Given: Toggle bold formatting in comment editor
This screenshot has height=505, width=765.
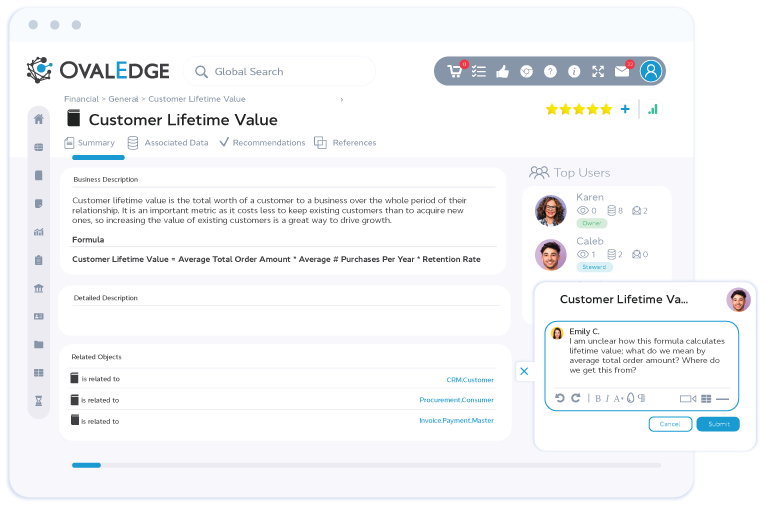Looking at the screenshot, I should [x=598, y=399].
